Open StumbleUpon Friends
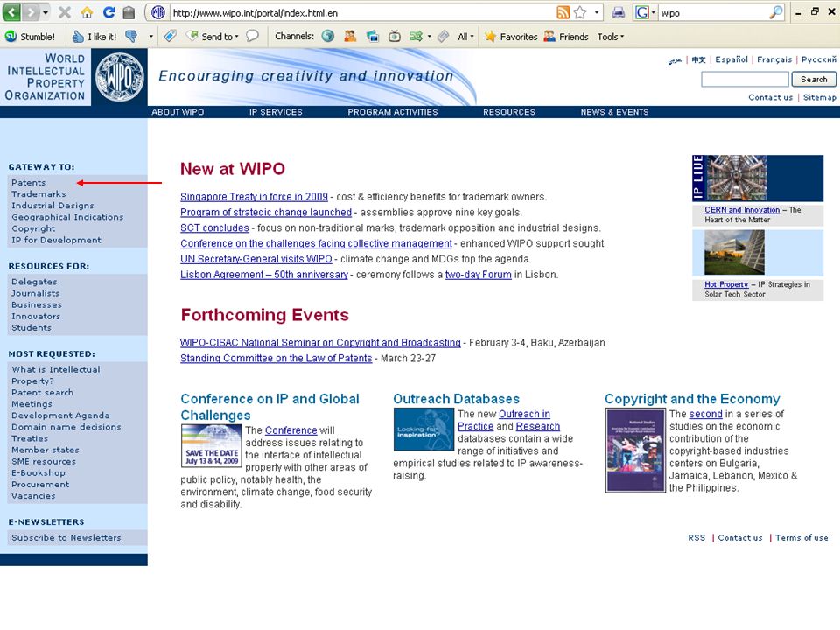This screenshot has height=630, width=840. click(x=566, y=37)
